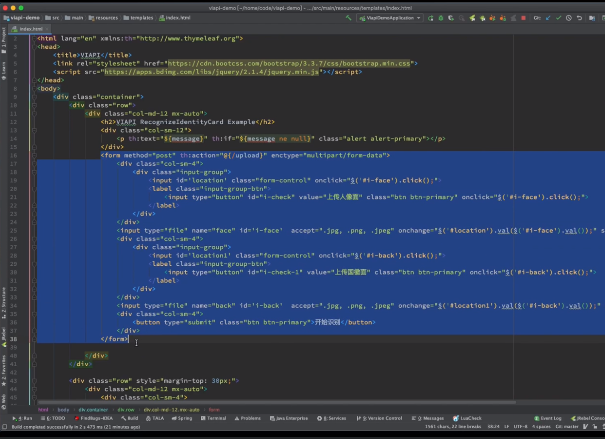Screen dimensions: 605x439
Task: Open the Version Control tool window
Action: [379, 418]
